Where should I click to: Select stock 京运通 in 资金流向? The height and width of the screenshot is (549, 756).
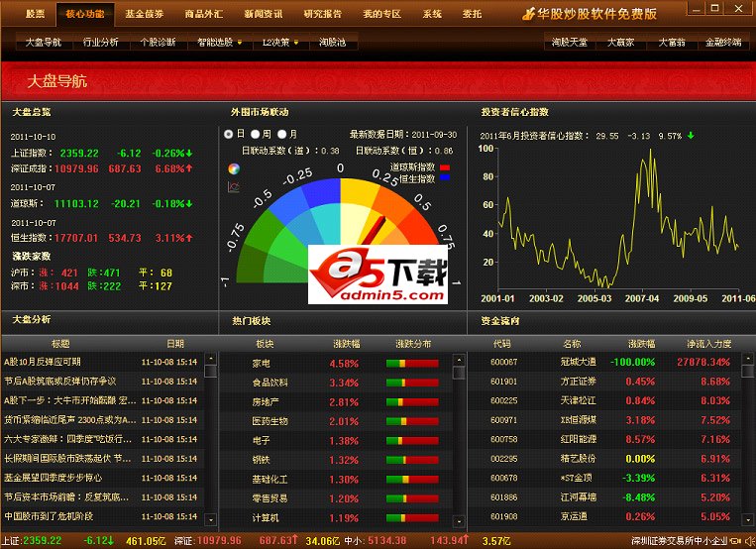(x=604, y=516)
